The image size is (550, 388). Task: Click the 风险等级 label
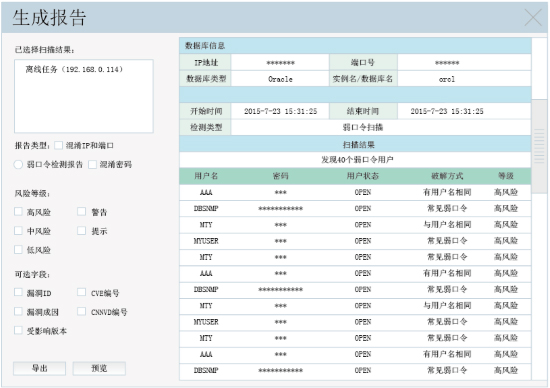pyautogui.click(x=32, y=193)
